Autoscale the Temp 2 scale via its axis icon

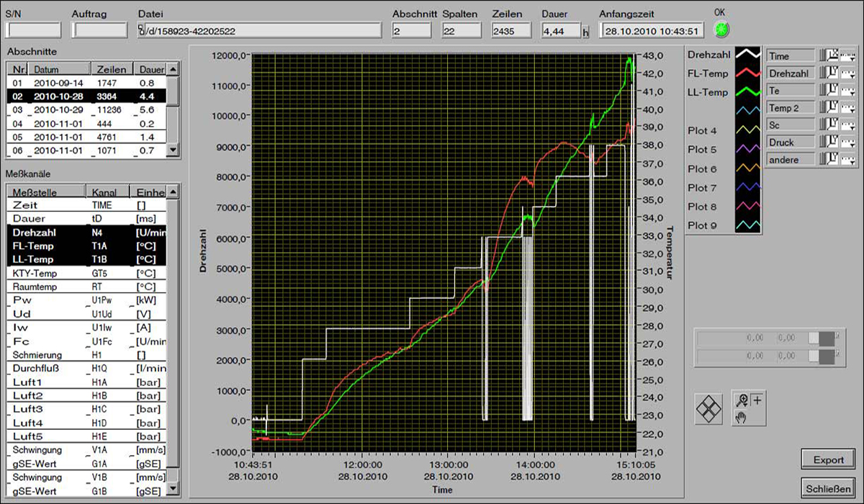tap(831, 107)
